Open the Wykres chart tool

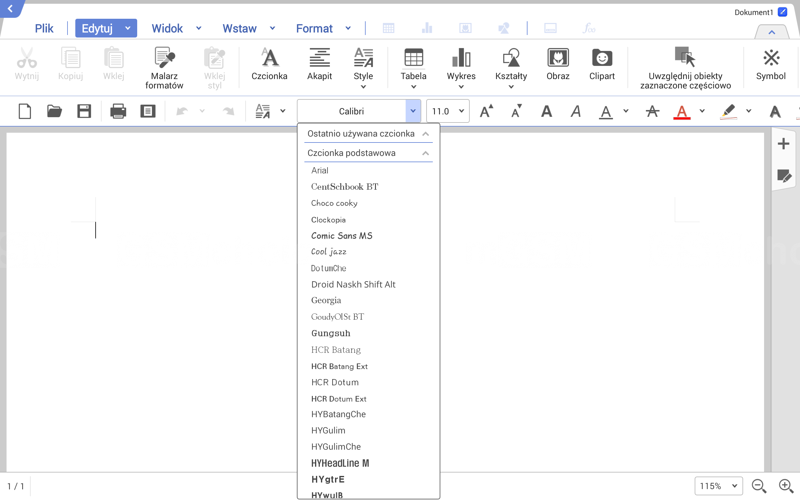pos(461,64)
